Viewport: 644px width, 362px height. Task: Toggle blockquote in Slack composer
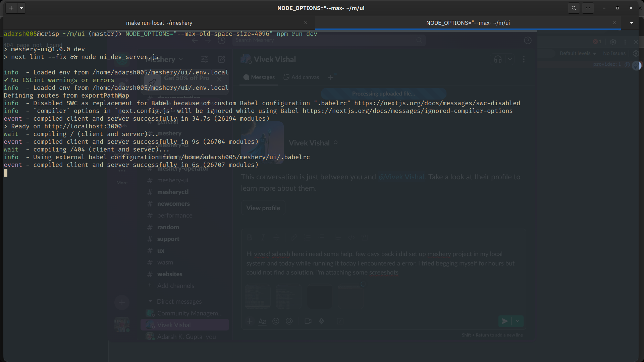click(337, 238)
